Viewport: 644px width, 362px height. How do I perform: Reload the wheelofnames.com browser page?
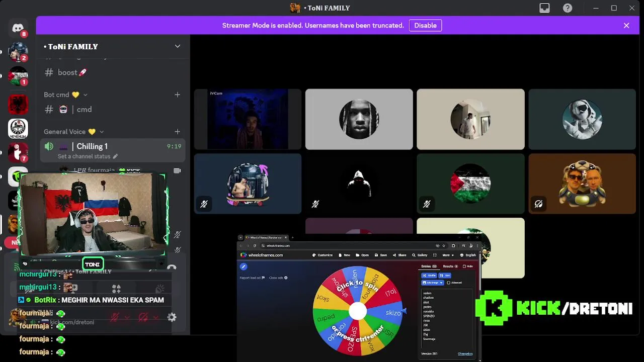point(255,246)
